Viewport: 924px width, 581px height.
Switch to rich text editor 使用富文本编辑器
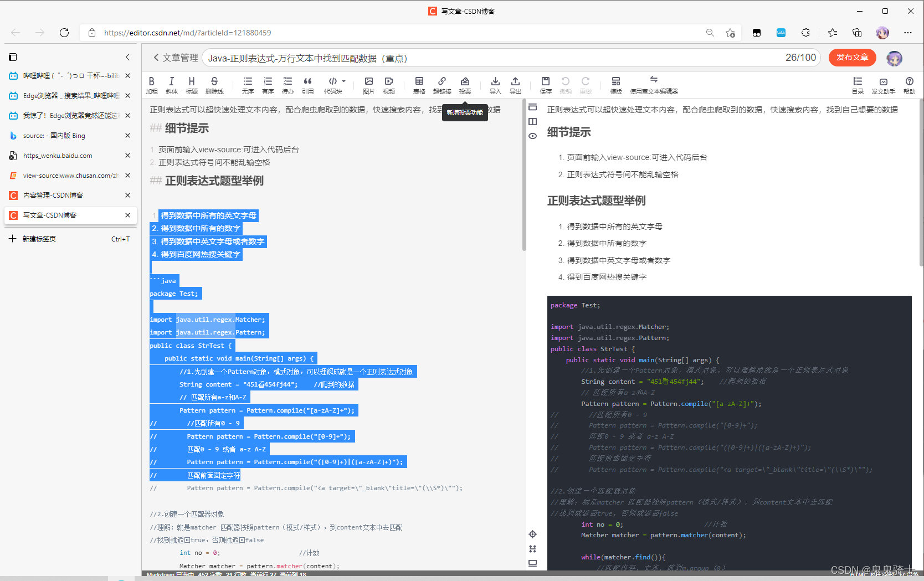[654, 85]
